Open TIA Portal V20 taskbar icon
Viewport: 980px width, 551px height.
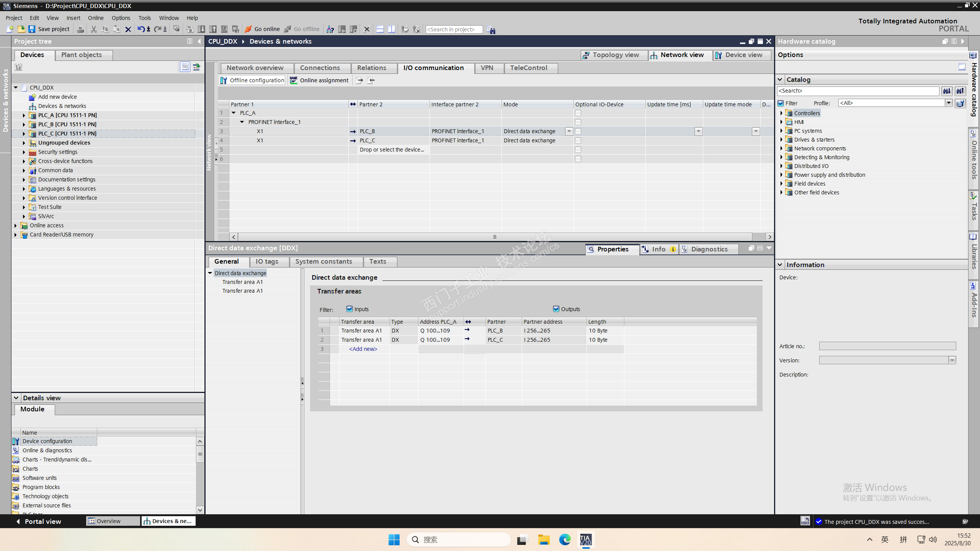pyautogui.click(x=586, y=540)
